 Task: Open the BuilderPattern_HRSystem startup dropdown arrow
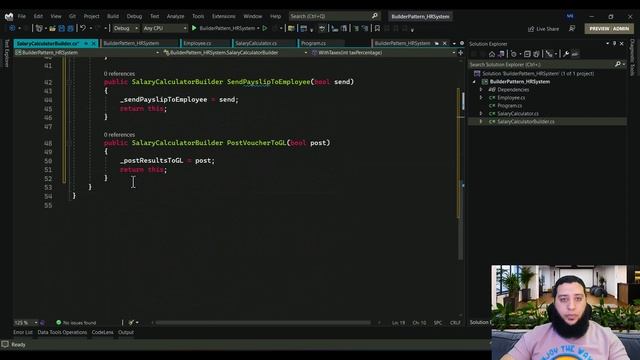[x=258, y=29]
